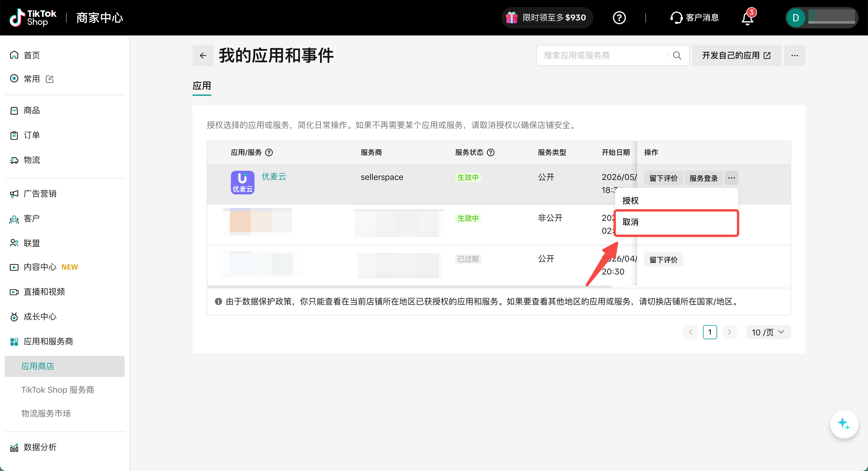This screenshot has height=471, width=868.
Task: Click the 服务商 column header
Action: click(371, 152)
